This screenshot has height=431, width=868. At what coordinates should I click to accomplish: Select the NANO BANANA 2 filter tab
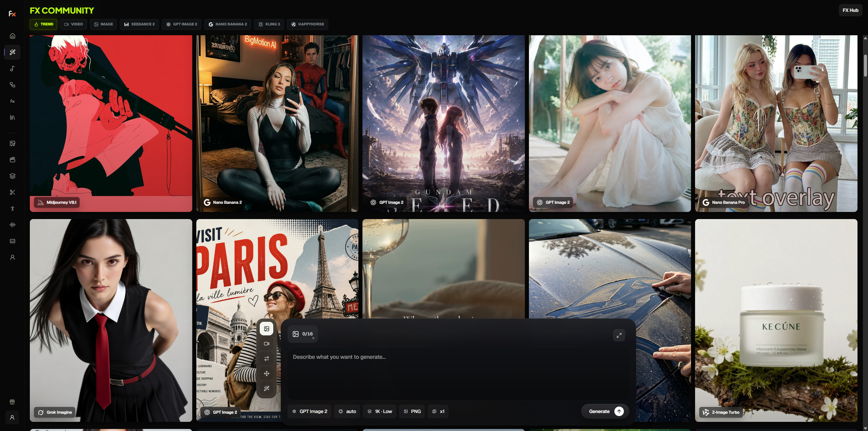(228, 24)
